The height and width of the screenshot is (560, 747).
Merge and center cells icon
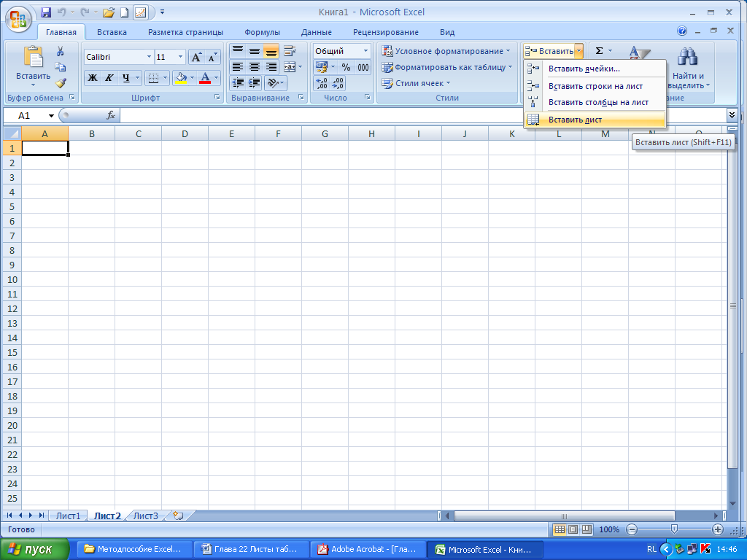289,66
